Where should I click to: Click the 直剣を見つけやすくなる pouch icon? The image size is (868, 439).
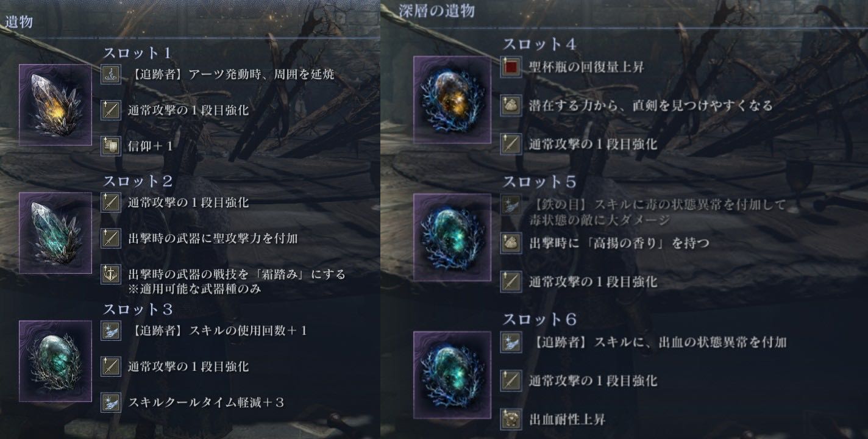click(510, 105)
